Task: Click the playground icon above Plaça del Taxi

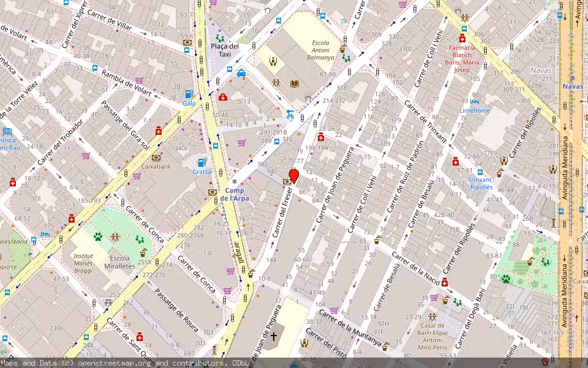Action: pos(220,38)
